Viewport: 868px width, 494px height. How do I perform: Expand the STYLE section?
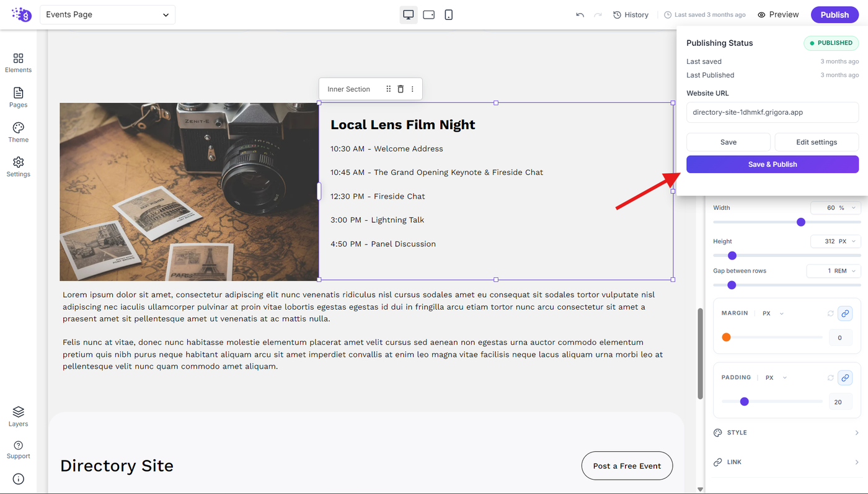(x=786, y=433)
